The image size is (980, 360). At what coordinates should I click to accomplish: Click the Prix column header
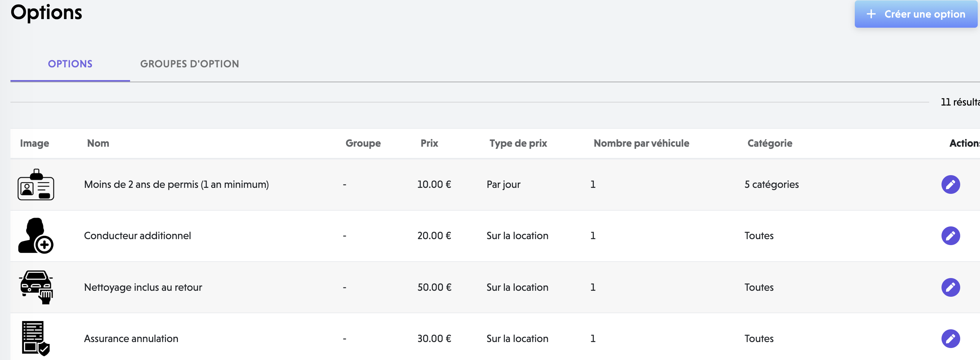click(x=429, y=143)
